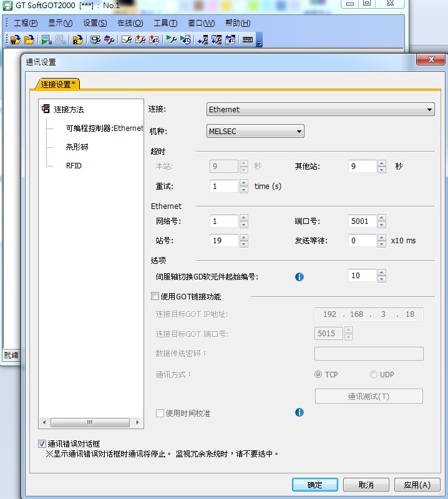Open the toolbar options arrow at toolbar end
448x499 pixels.
(x=260, y=42)
